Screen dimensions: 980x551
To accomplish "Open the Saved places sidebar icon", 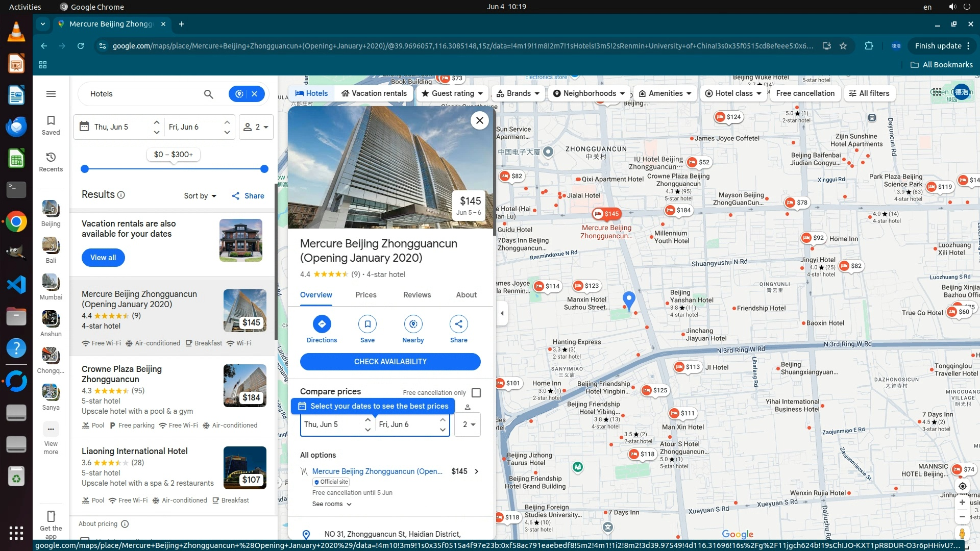I will point(51,125).
